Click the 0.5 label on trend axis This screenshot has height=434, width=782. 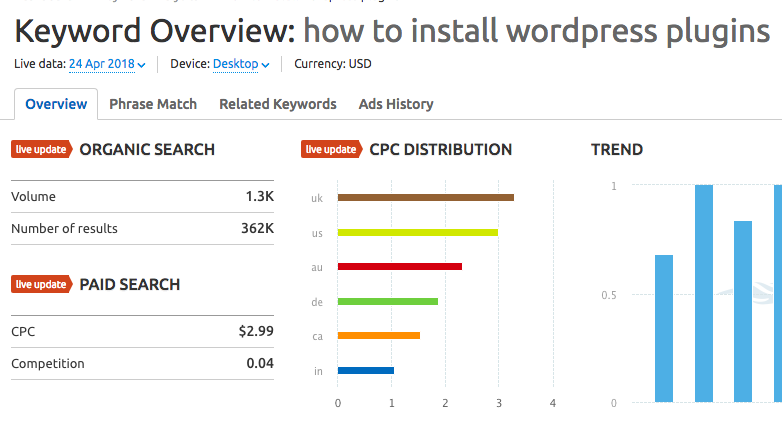[x=609, y=295]
